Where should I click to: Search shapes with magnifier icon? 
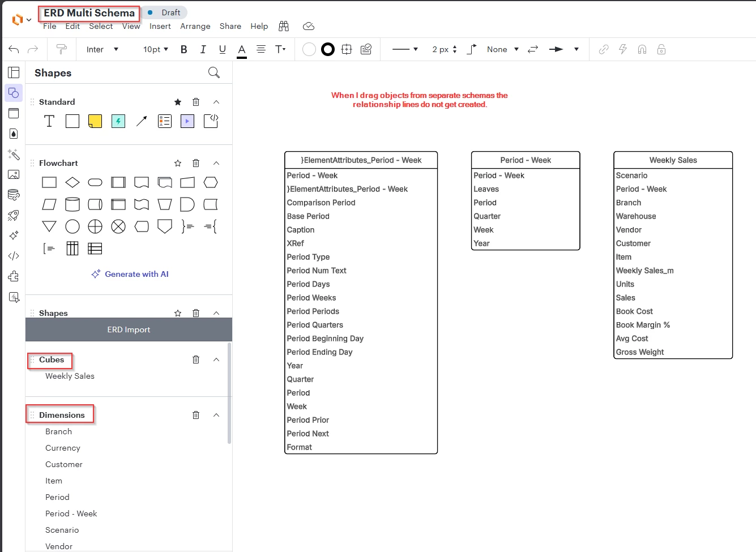[x=214, y=72]
